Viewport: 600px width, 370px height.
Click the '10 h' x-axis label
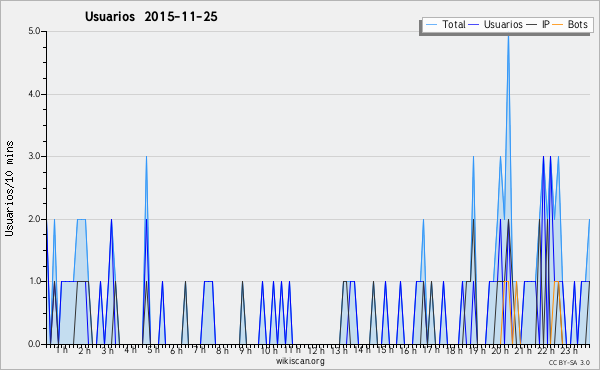click(x=269, y=350)
